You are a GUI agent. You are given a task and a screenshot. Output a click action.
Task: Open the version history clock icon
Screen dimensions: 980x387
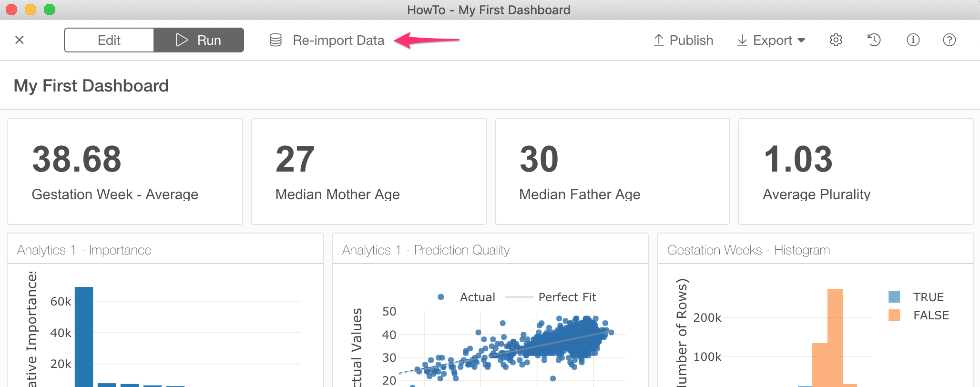[x=874, y=40]
